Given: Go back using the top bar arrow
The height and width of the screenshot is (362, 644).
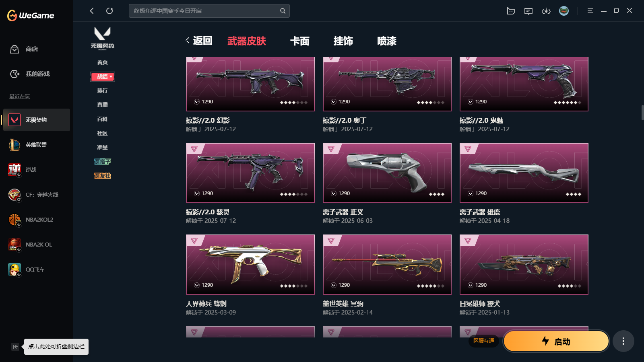Looking at the screenshot, I should [92, 11].
